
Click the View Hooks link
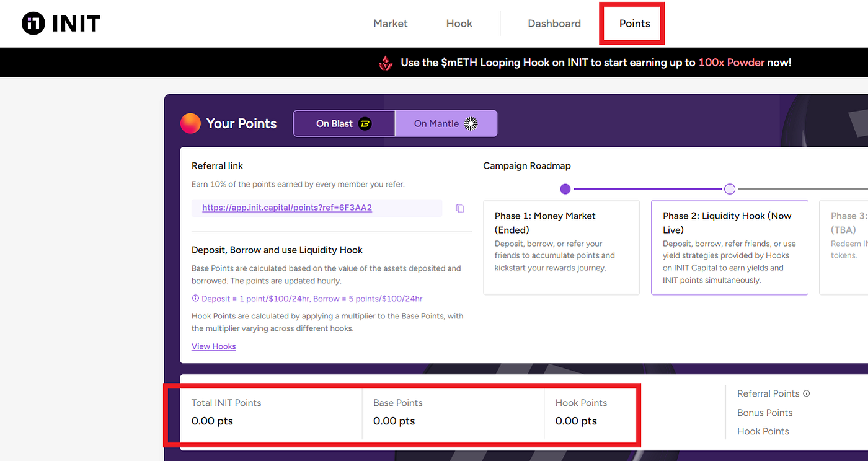point(214,346)
